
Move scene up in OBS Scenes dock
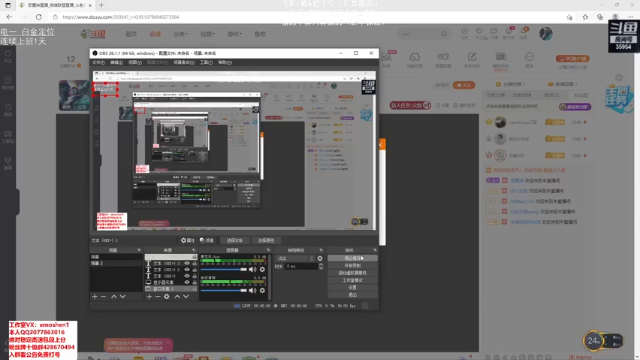coord(114,296)
